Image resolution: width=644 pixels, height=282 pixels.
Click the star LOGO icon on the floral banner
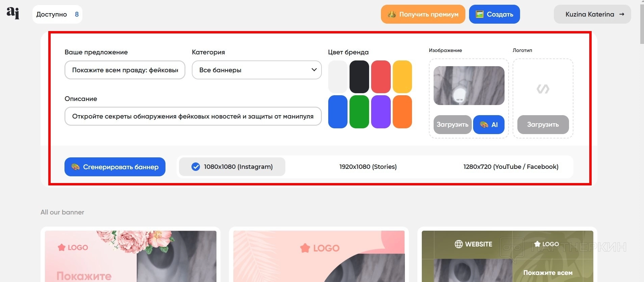[61, 248]
